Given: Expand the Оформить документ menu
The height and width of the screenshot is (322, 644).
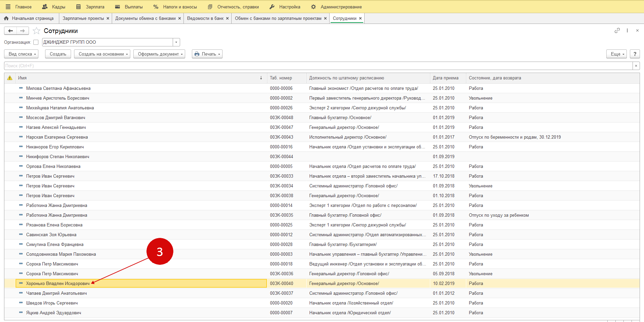Looking at the screenshot, I should click(159, 54).
